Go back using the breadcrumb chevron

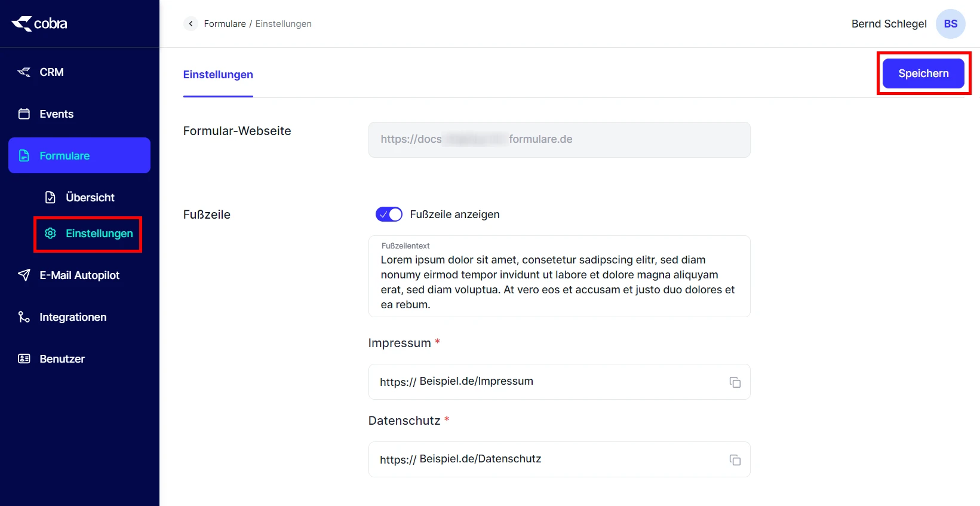pos(191,24)
